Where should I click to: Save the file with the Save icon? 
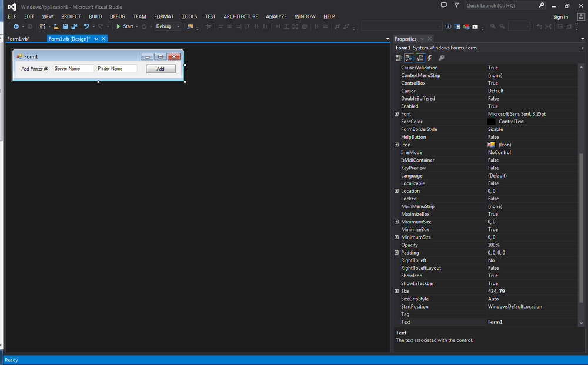pos(65,26)
